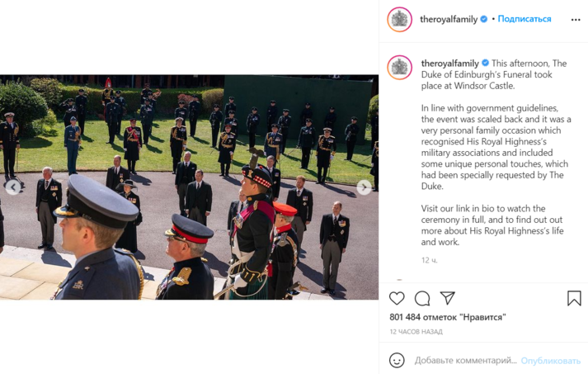Image resolution: width=588 pixels, height=374 pixels.
Task: Open three-dots more options menu
Action: click(x=576, y=20)
